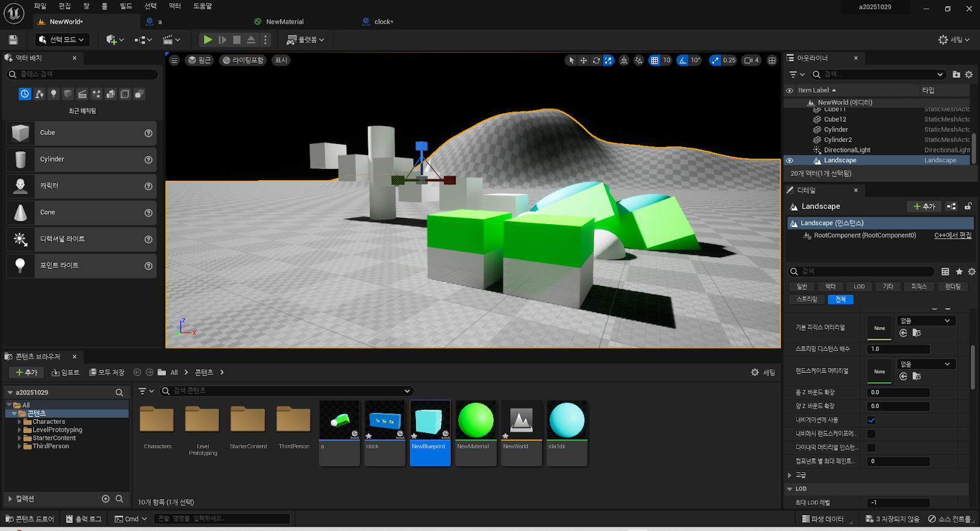Add a new collection with the plus circle icon

tap(105, 499)
